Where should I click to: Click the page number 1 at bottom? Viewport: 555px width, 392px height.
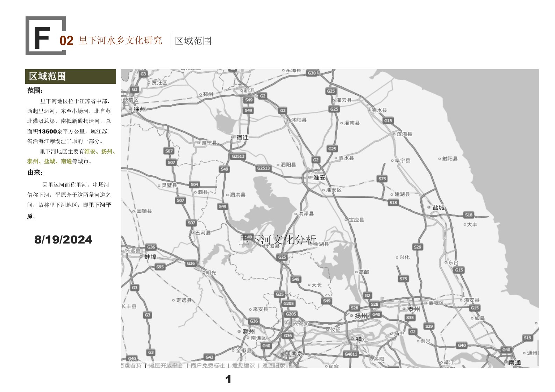(228, 379)
